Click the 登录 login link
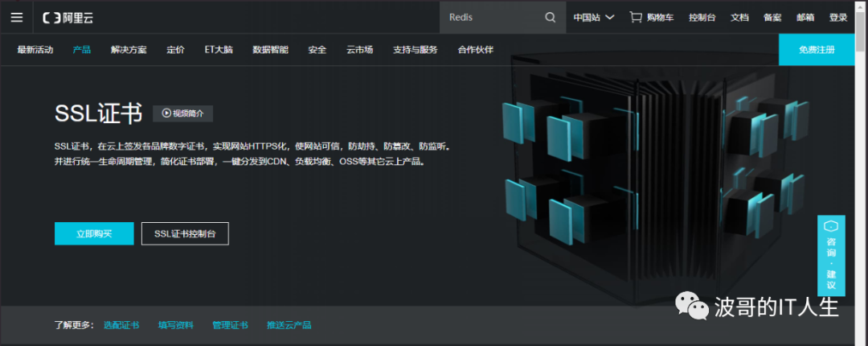 (x=838, y=17)
